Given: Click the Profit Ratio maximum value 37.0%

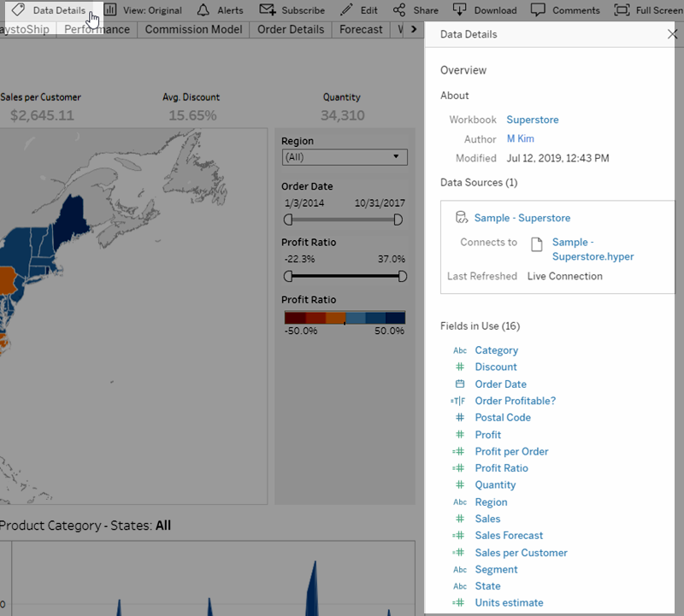Looking at the screenshot, I should pos(392,259).
